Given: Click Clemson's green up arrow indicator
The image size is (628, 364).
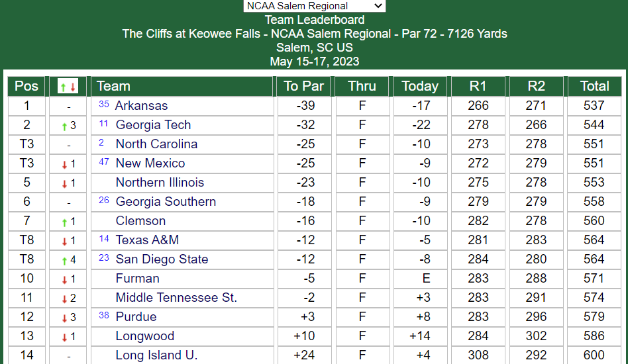Looking at the screenshot, I should (x=64, y=222).
